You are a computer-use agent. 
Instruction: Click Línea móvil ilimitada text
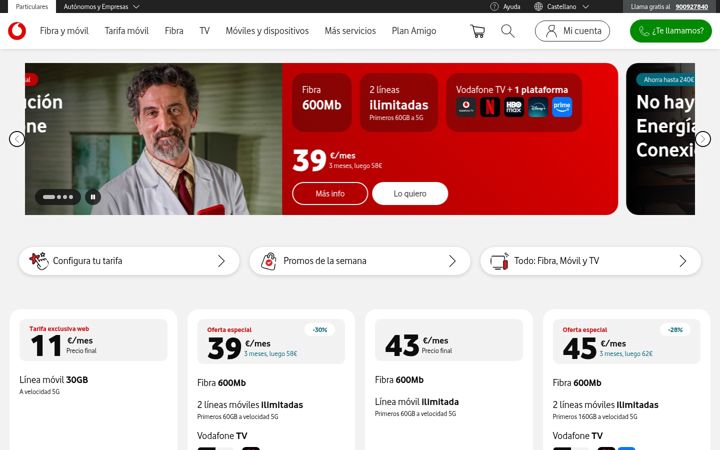(x=416, y=402)
